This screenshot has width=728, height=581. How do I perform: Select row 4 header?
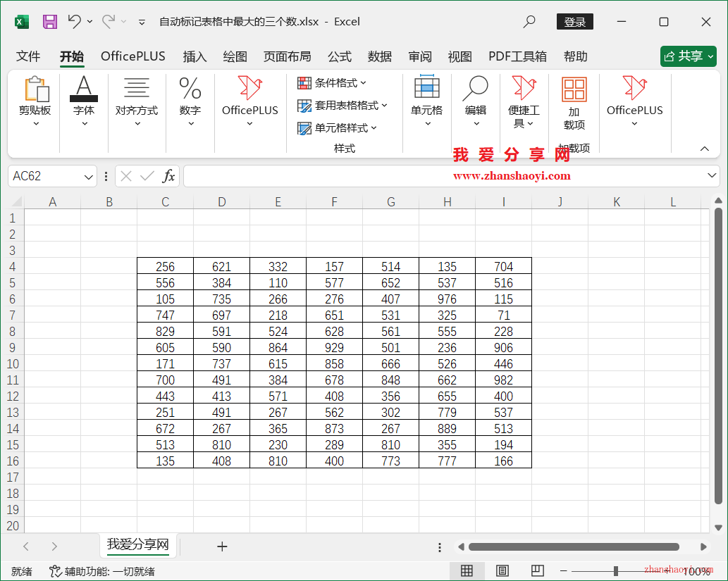tap(12, 267)
